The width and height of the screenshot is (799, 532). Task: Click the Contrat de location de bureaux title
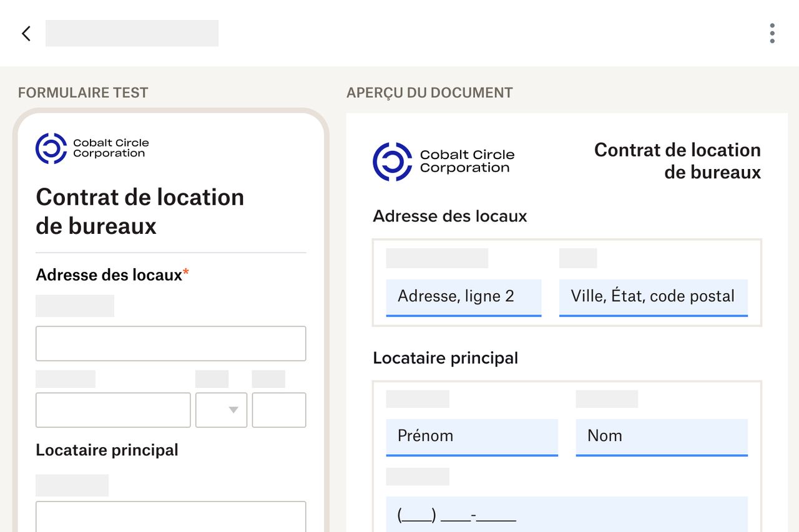[140, 212]
